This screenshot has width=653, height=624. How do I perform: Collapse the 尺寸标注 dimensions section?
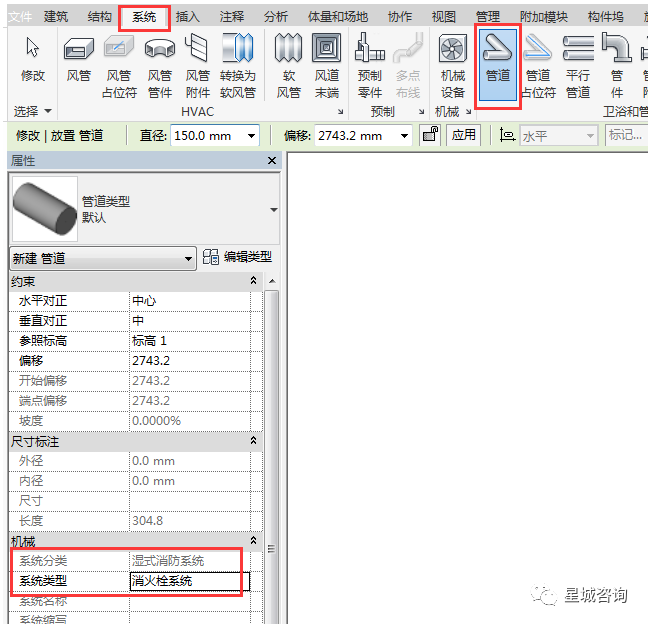tap(253, 441)
